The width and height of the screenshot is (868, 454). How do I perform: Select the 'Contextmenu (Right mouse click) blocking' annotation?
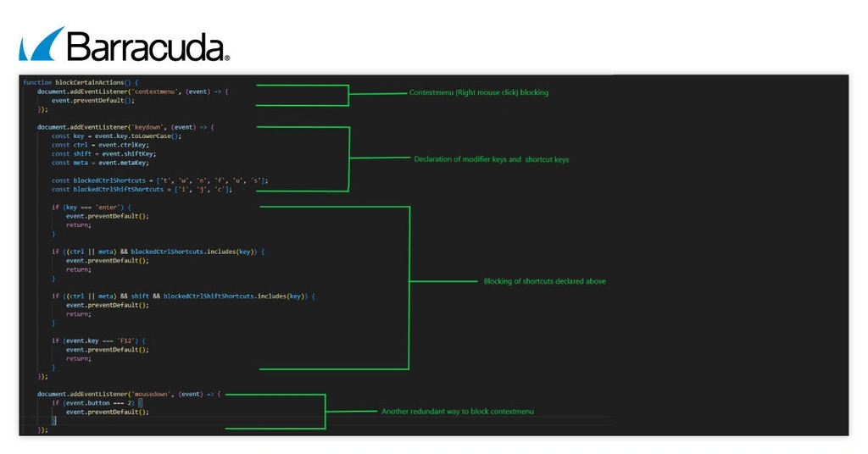[478, 92]
